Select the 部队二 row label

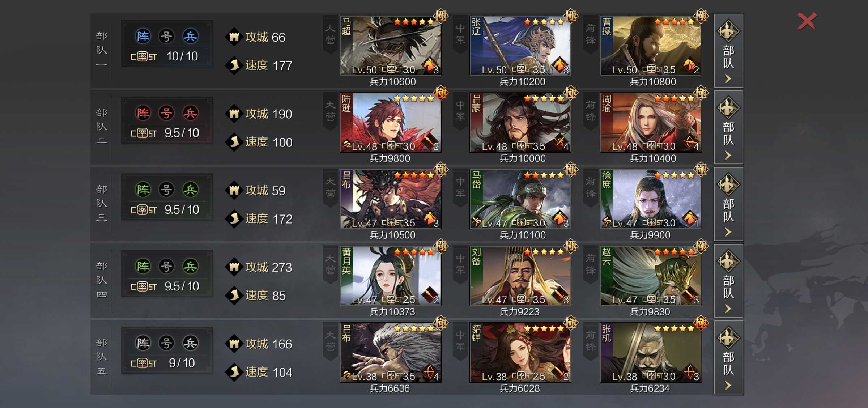point(102,127)
